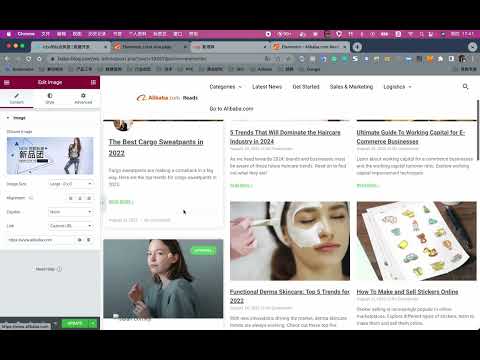Open the Chrome extensions puzzle icon

click(441, 59)
